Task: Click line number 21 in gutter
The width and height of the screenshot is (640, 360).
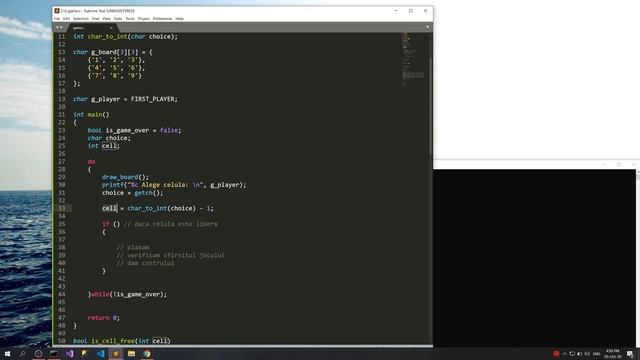Action: [62, 115]
